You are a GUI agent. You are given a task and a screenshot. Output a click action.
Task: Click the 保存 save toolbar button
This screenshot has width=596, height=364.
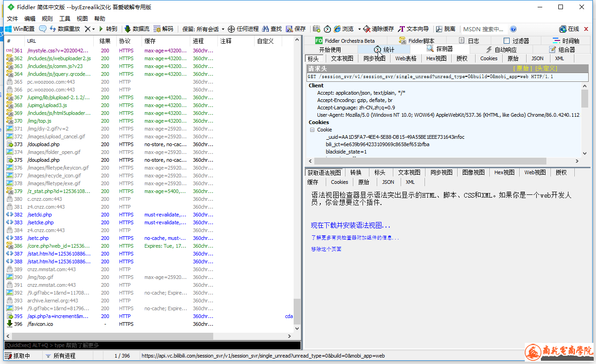[296, 29]
